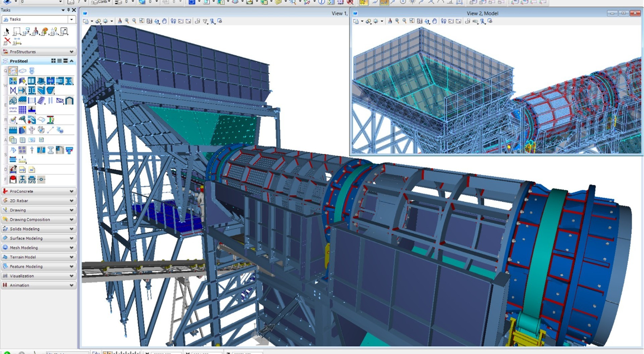Open brightness dropdown arrow in View 1 toolbar
Viewport: 644px width, 354px height.
pyautogui.click(x=112, y=21)
